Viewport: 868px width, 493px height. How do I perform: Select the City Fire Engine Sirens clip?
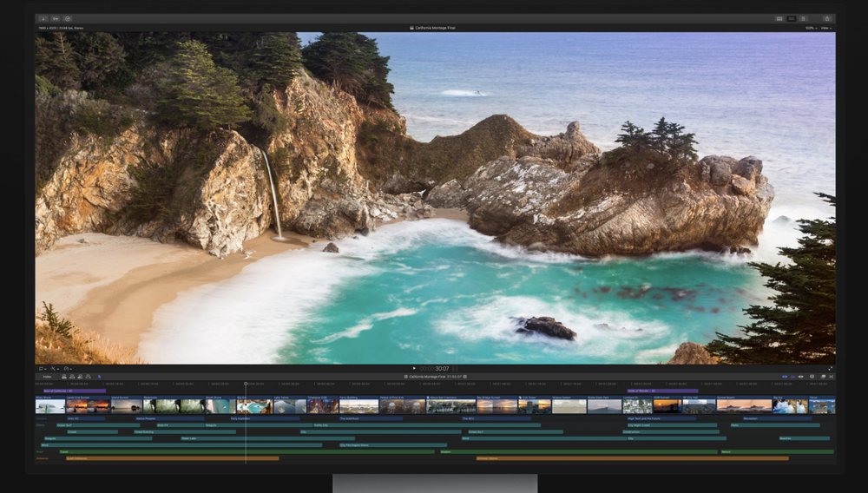393,445
